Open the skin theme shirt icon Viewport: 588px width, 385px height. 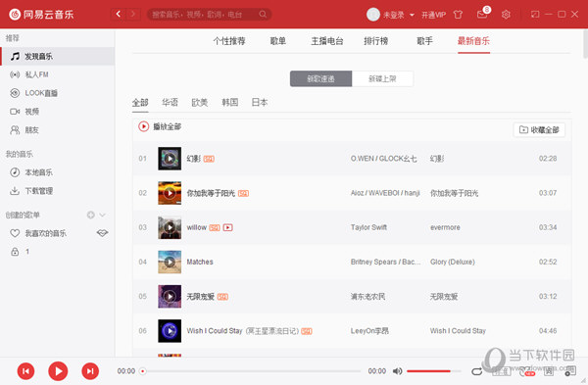point(458,15)
